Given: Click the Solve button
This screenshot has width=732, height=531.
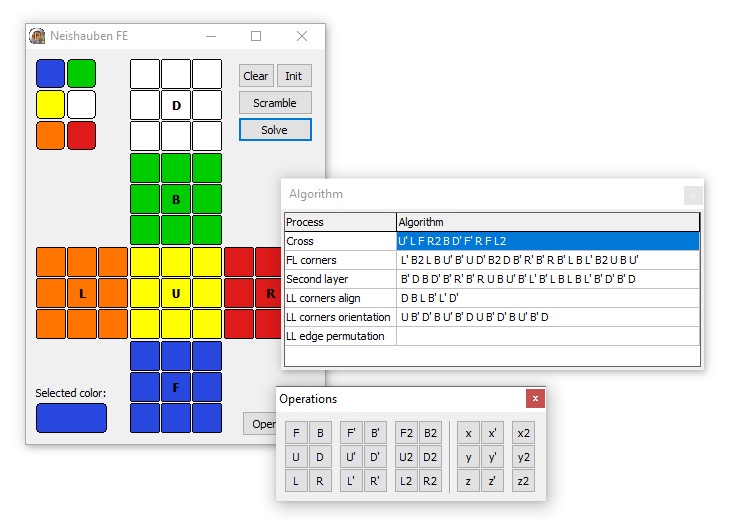Looking at the screenshot, I should coord(275,130).
